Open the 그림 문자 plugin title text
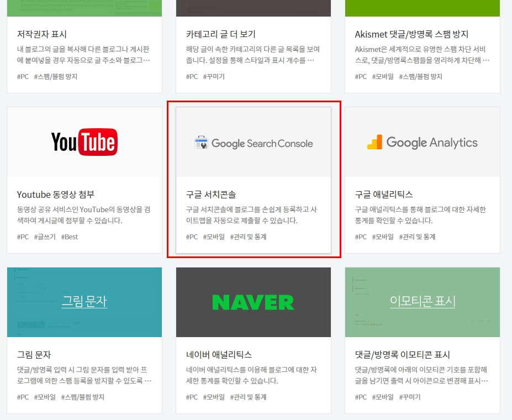Viewport: 512px width, 420px height. point(34,355)
